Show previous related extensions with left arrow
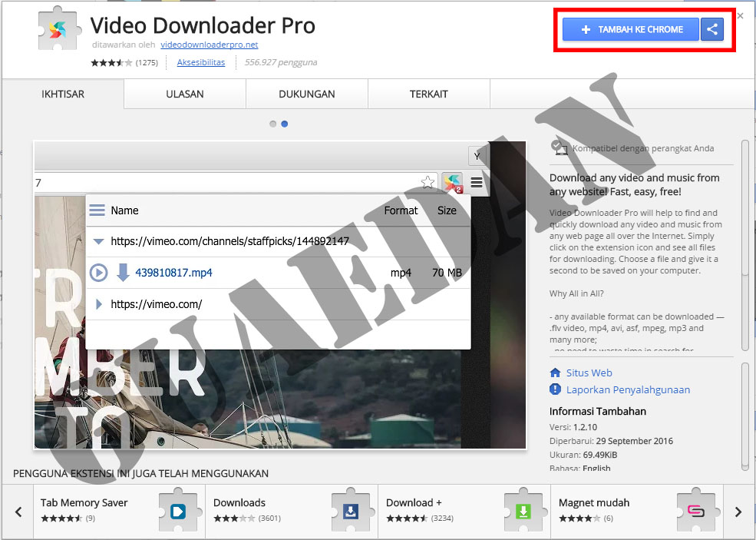 18,512
